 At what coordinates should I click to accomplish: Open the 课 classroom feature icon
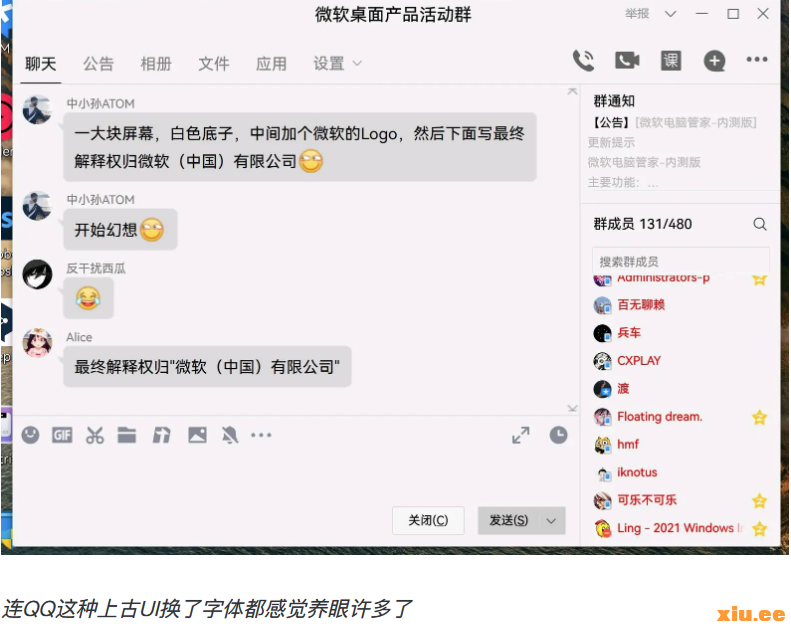pyautogui.click(x=671, y=61)
